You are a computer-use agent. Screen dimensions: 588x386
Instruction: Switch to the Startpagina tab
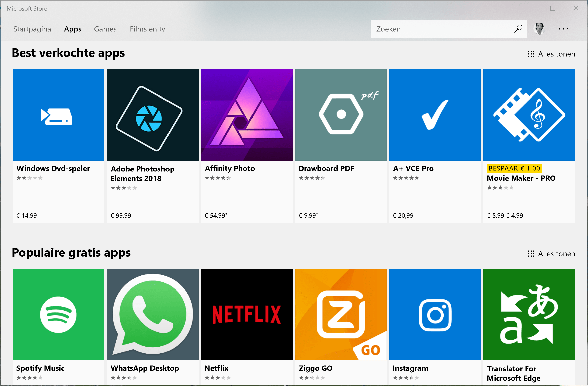click(32, 29)
